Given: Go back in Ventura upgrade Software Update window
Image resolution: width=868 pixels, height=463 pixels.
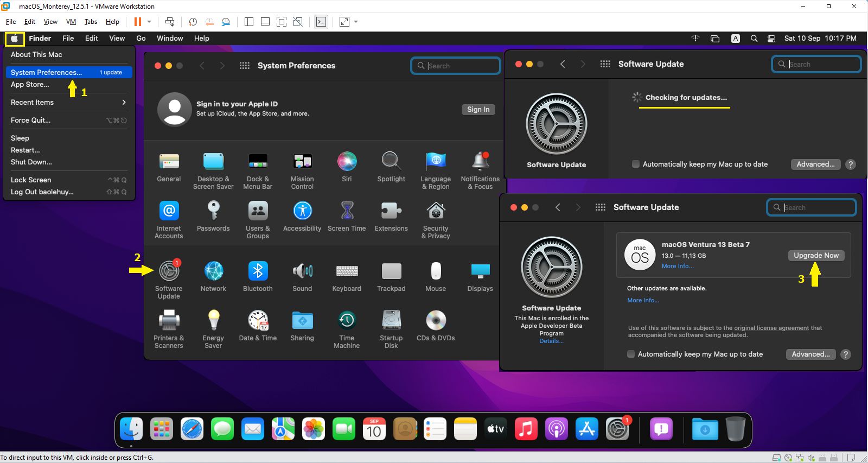Looking at the screenshot, I should pyautogui.click(x=558, y=207).
